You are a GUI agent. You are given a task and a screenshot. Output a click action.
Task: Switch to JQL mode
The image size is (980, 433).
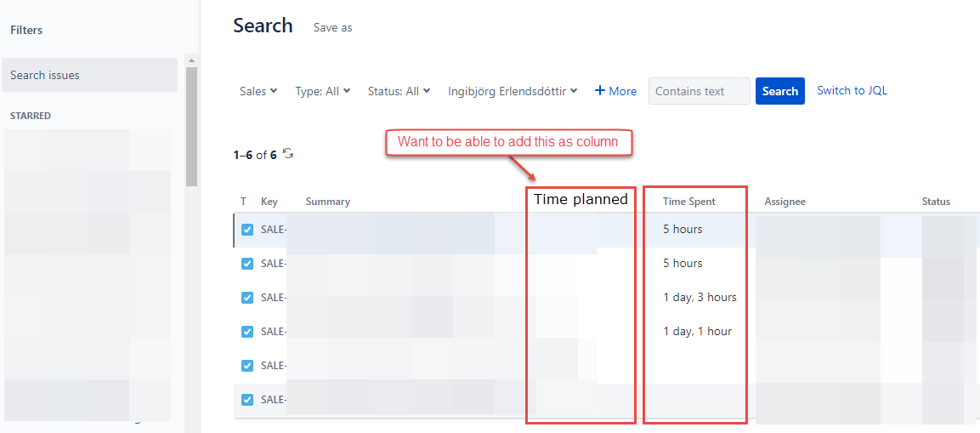(x=852, y=90)
